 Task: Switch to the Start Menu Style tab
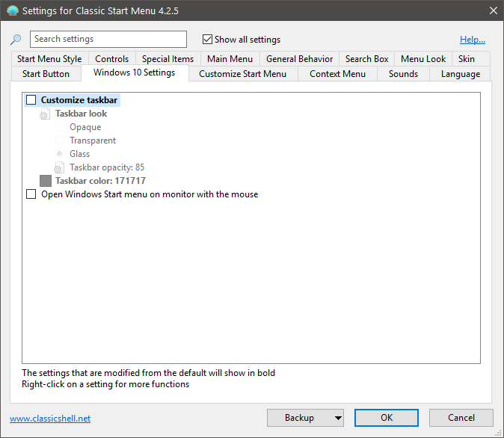(49, 59)
